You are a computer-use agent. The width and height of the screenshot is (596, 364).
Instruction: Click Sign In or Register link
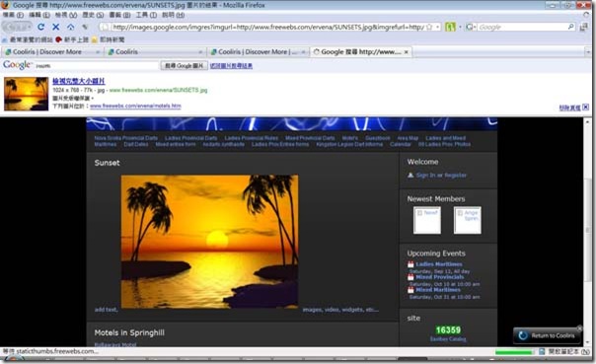pos(441,176)
